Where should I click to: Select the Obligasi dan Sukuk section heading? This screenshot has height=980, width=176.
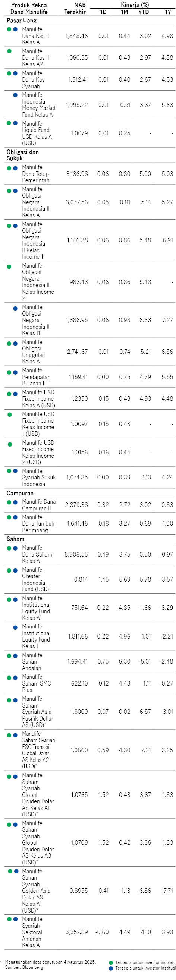tap(22, 155)
